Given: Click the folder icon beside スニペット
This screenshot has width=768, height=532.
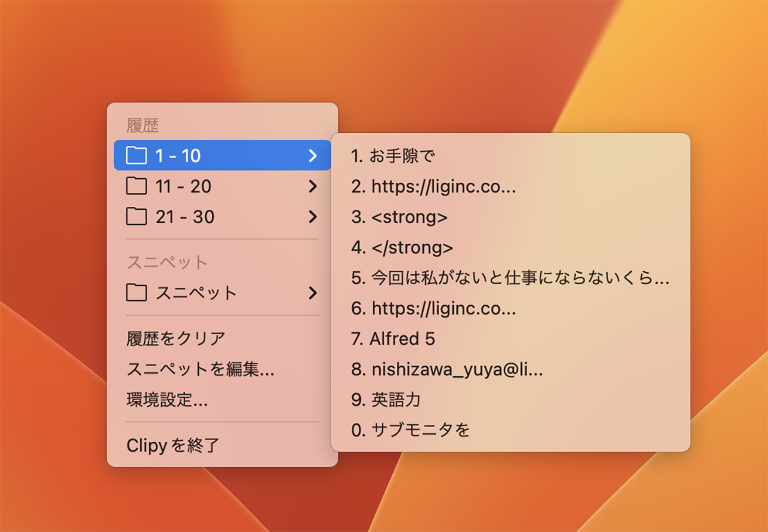Looking at the screenshot, I should click(x=137, y=292).
